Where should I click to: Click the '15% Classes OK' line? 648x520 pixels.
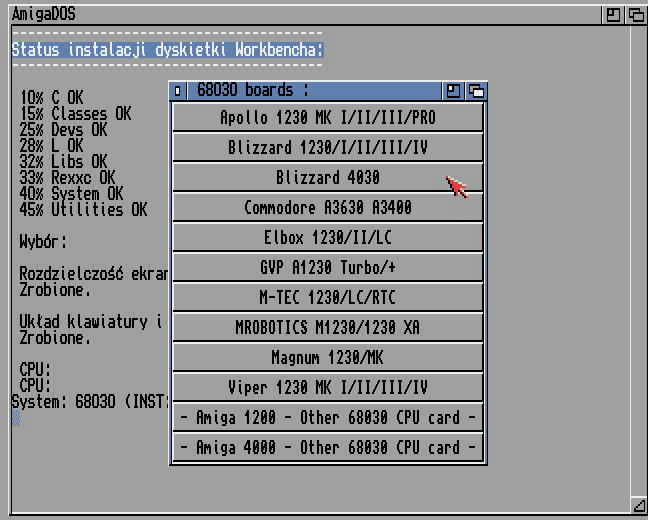76,114
